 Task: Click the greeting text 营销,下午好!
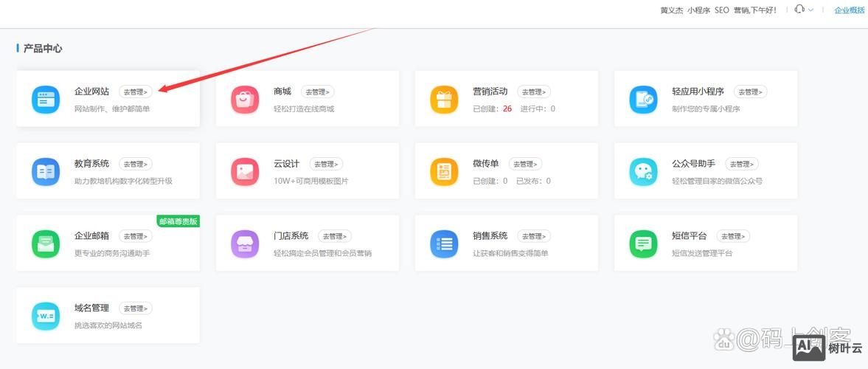coord(755,10)
